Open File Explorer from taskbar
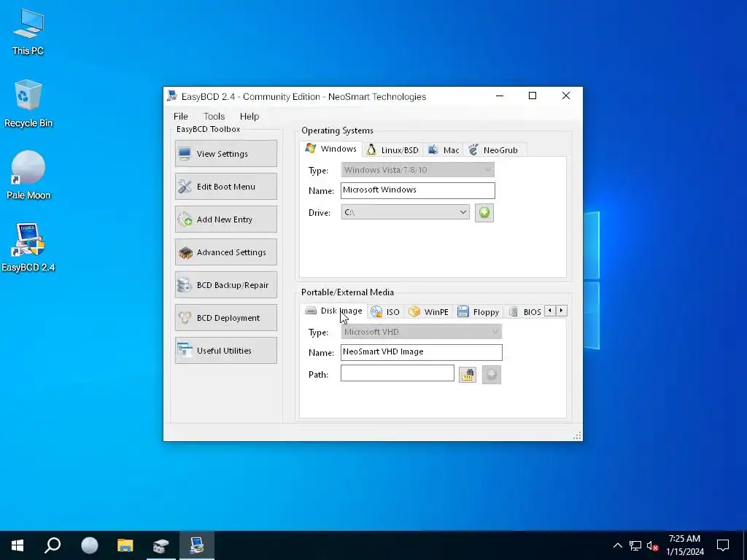The width and height of the screenshot is (747, 560). tap(125, 545)
